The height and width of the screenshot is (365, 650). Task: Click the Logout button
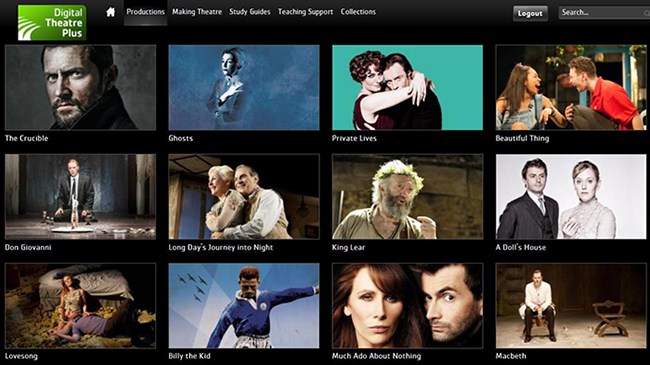click(x=530, y=13)
